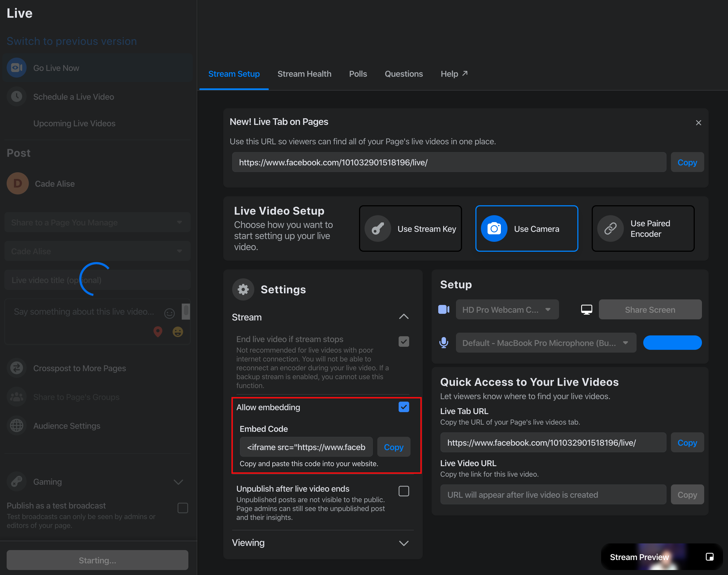Click the Gaming controller icon
Viewport: 728px width, 575px height.
coord(17,481)
